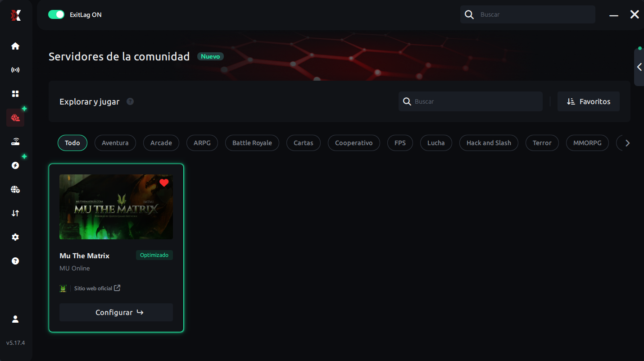The height and width of the screenshot is (361, 644).
Task: Filter by Lucha category
Action: (x=436, y=143)
